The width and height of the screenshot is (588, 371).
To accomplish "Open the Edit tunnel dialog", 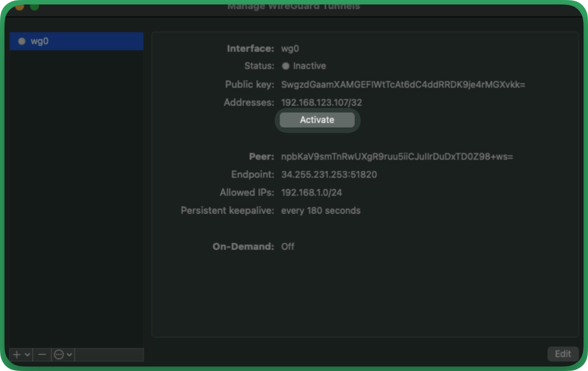I will point(563,354).
